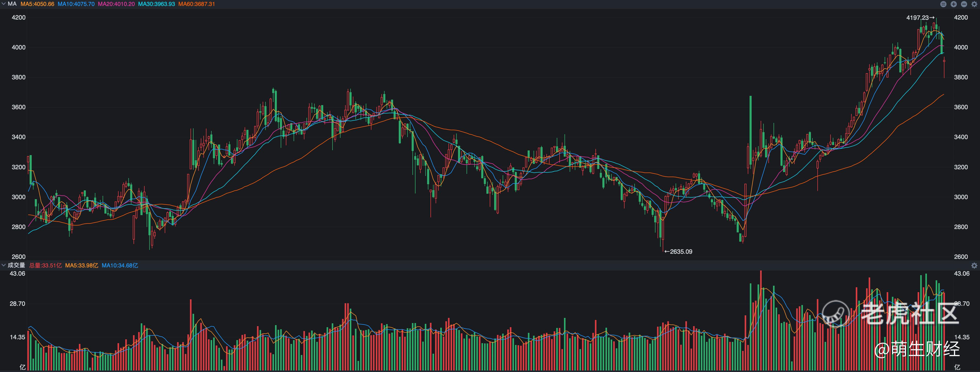980x372 pixels.
Task: Click the volume MA5:33.98亿 label
Action: click(x=81, y=266)
